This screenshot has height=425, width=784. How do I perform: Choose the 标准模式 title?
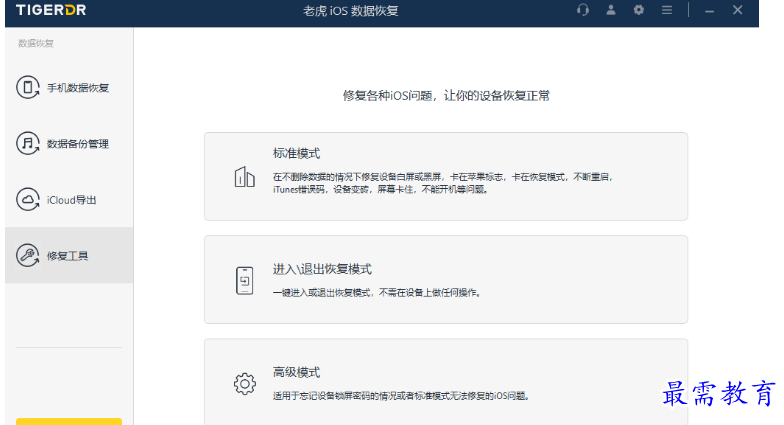296,154
